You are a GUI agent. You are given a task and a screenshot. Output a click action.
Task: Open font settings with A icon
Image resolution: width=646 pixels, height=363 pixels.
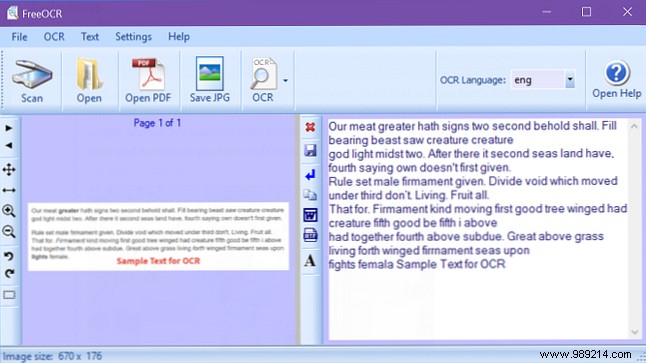coord(310,260)
